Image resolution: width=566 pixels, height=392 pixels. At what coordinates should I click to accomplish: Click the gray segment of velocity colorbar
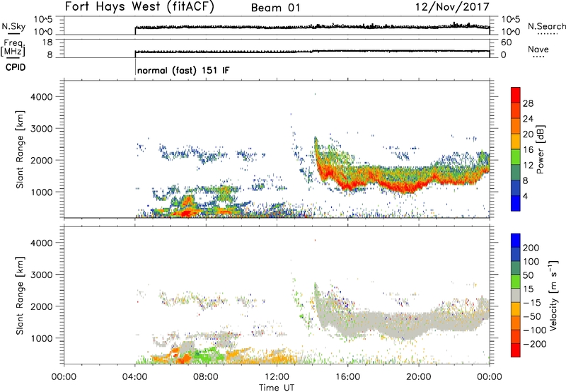point(516,296)
